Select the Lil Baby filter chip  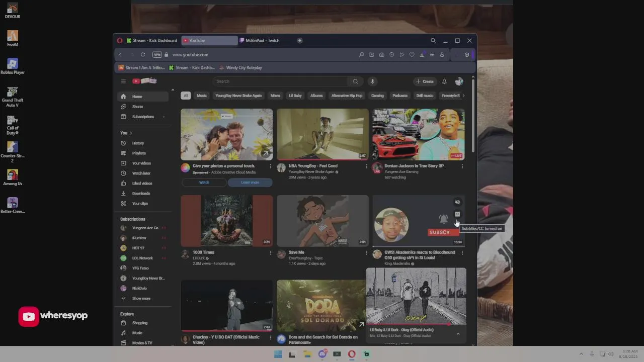[295, 96]
